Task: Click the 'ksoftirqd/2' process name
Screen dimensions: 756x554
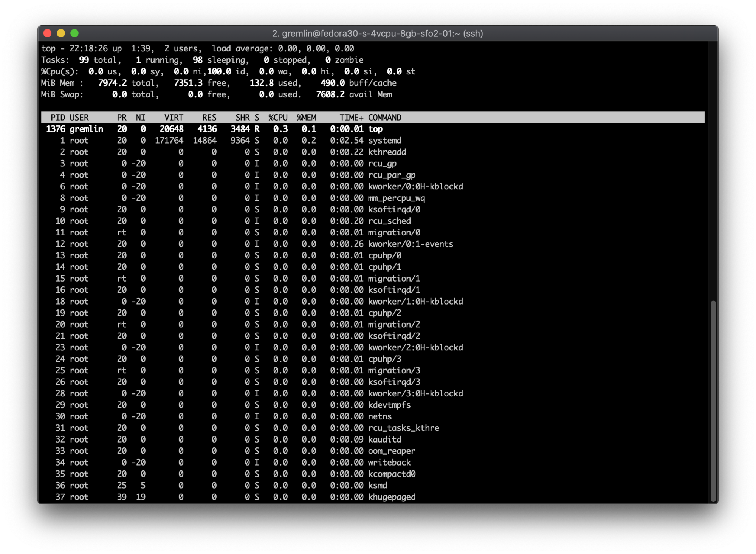Action: (394, 336)
